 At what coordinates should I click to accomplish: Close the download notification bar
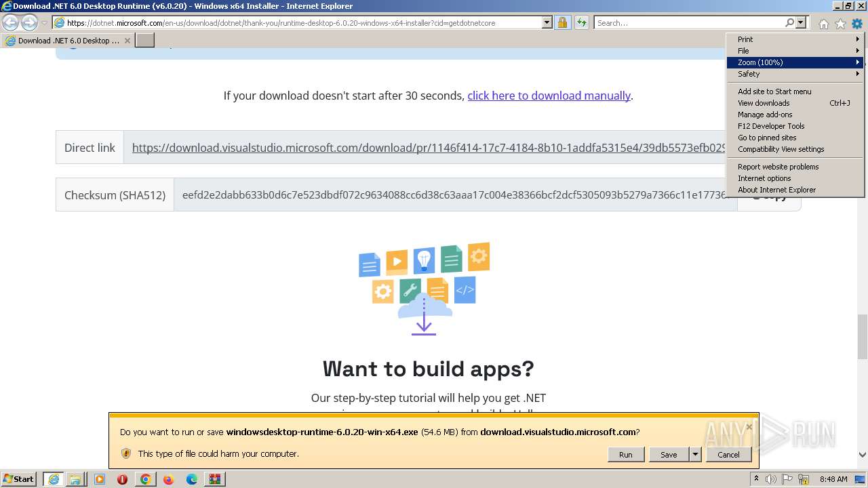749,426
